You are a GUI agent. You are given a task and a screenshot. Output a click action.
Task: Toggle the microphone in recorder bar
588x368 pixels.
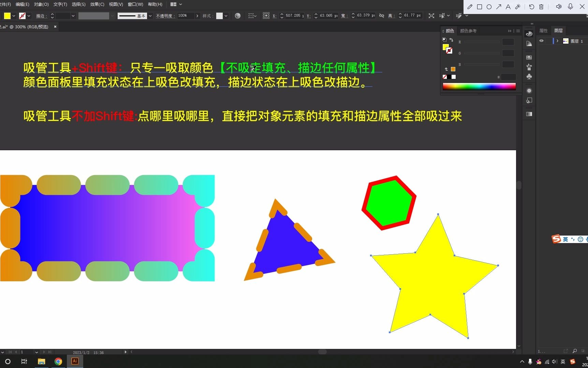click(x=570, y=7)
